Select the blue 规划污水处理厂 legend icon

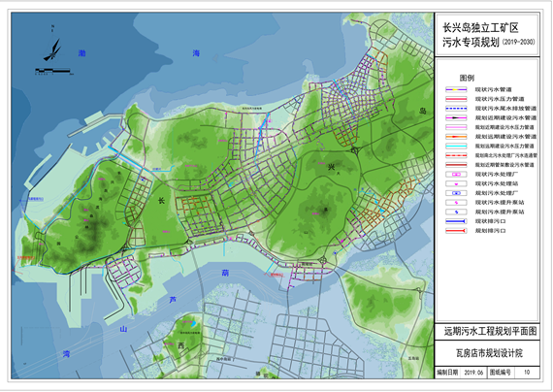(456, 193)
